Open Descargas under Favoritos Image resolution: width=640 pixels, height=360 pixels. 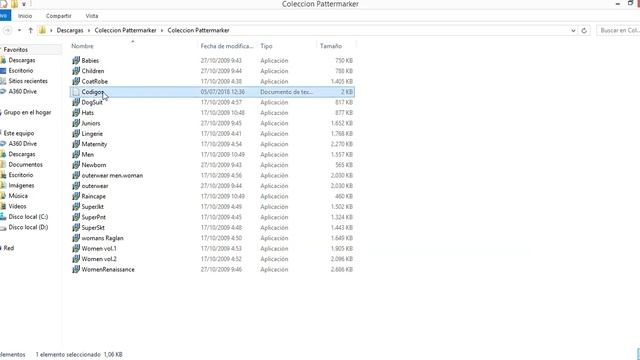tap(22, 60)
